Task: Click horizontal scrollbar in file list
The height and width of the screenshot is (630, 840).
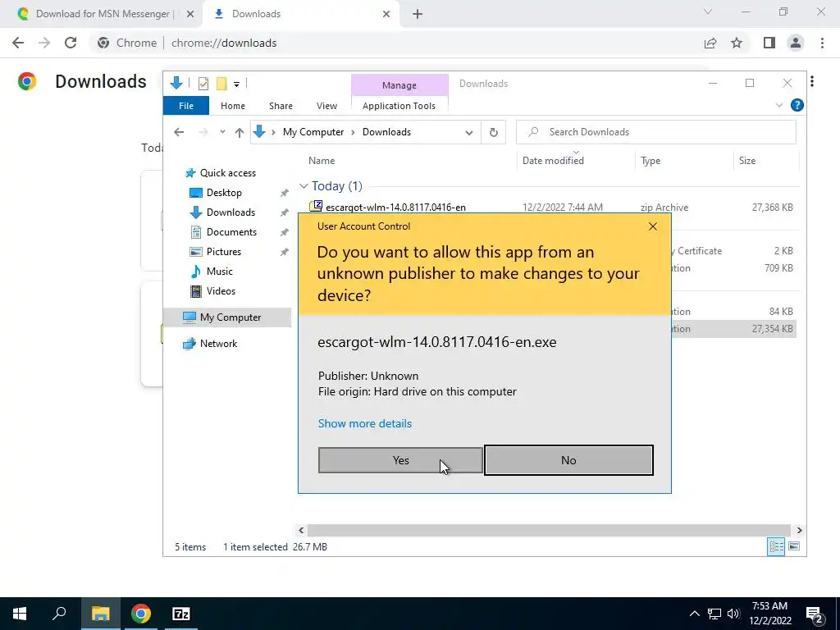Action: coord(549,531)
